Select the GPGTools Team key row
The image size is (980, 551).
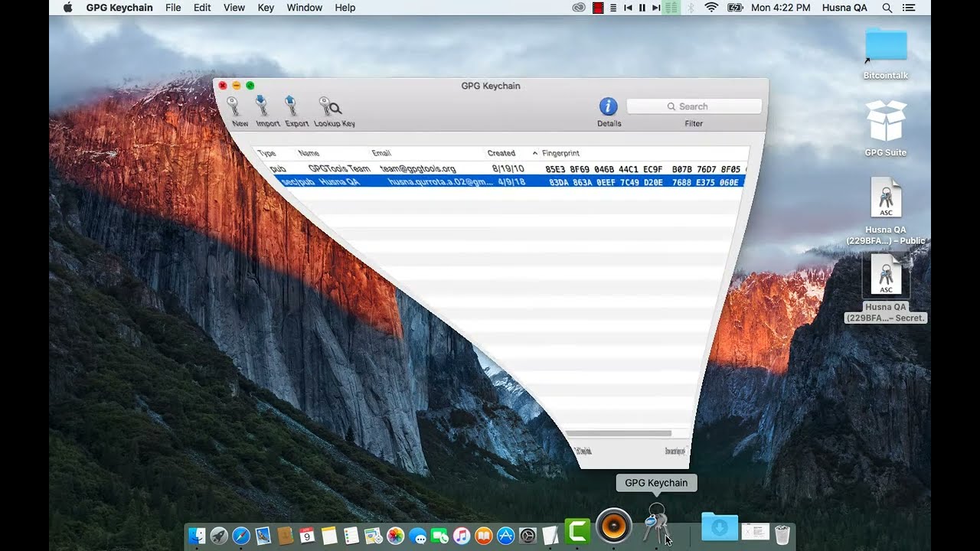505,168
